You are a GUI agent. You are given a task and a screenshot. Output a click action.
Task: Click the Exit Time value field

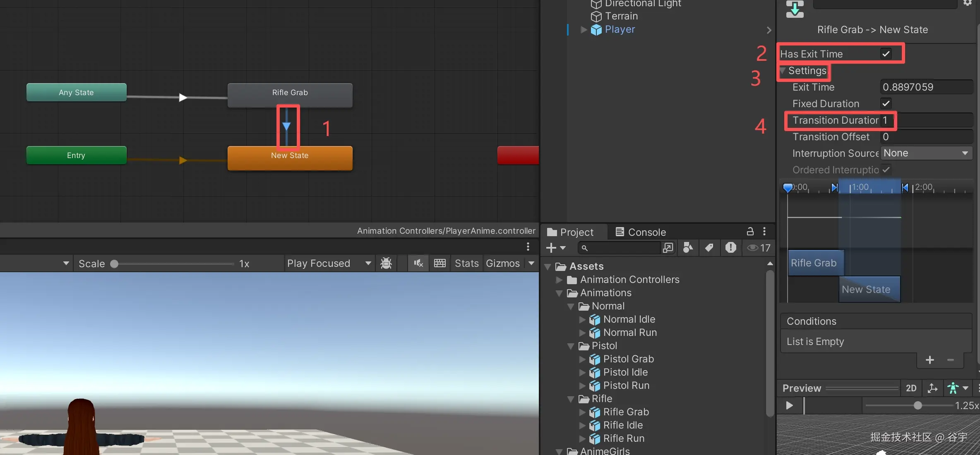point(926,87)
